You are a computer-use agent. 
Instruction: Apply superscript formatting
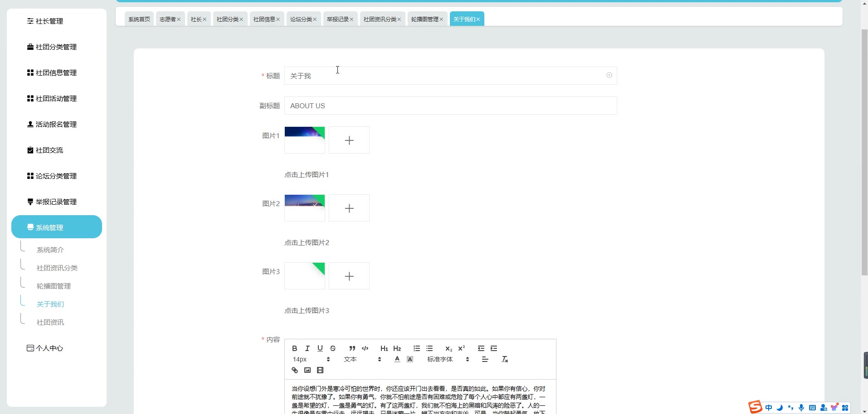point(462,348)
